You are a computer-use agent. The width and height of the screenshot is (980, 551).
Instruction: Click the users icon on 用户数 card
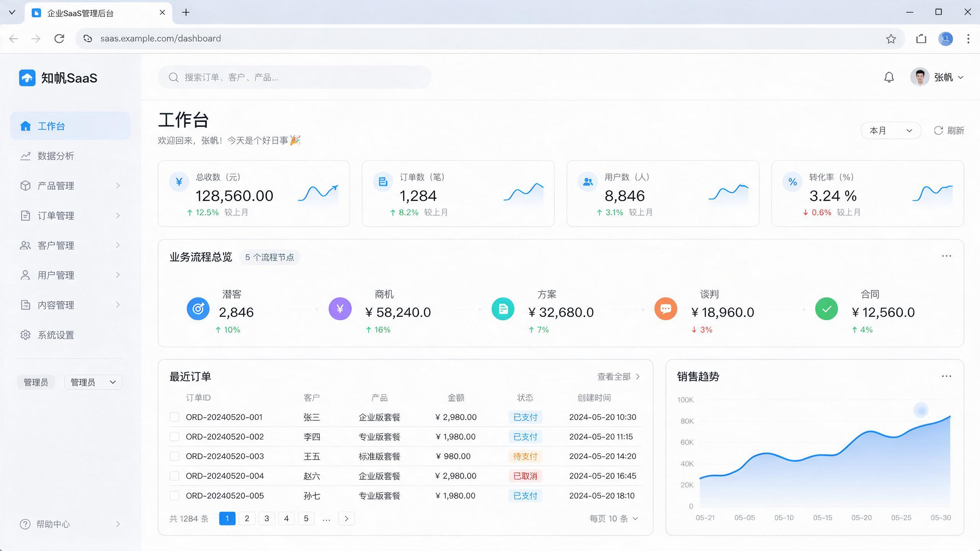point(588,182)
